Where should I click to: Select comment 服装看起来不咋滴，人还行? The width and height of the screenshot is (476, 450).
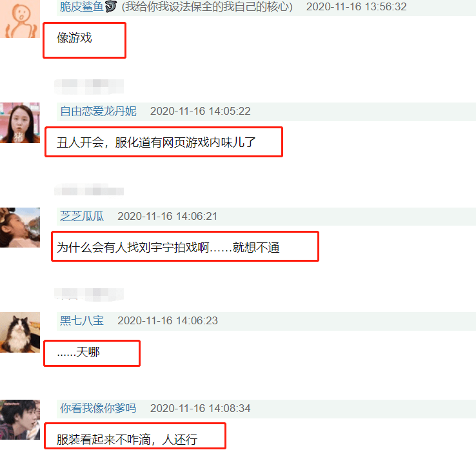[127, 440]
